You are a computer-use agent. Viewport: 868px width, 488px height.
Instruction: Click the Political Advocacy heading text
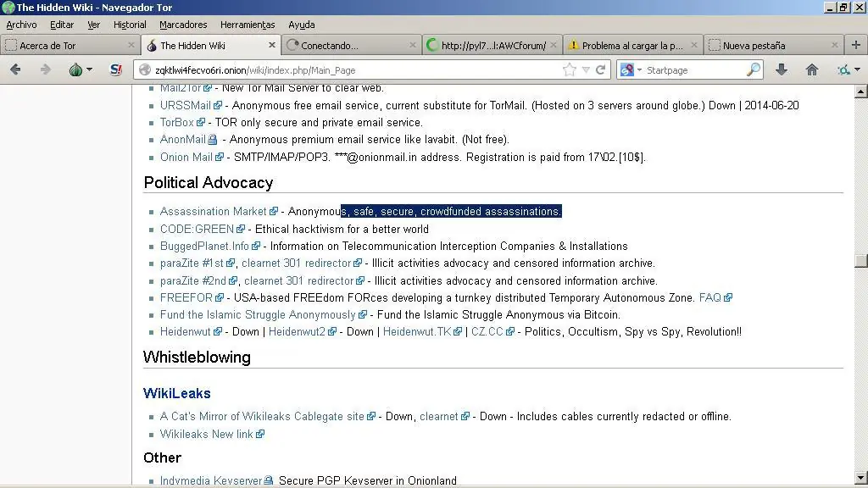pos(209,183)
